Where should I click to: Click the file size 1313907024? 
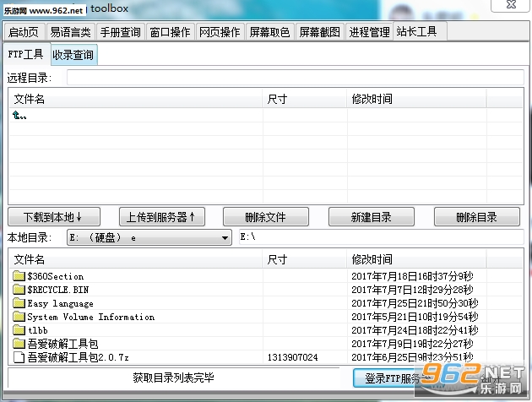293,357
